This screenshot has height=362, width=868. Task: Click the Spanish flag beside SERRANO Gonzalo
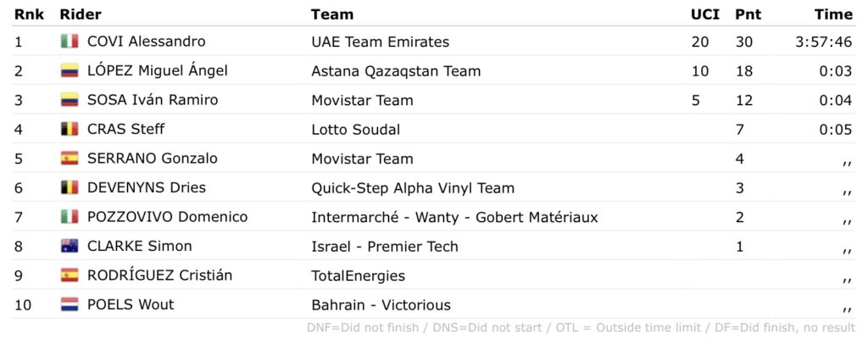point(70,159)
